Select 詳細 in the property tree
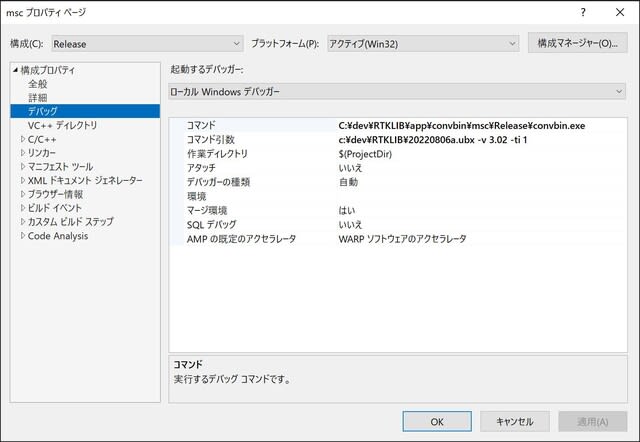 coord(38,98)
